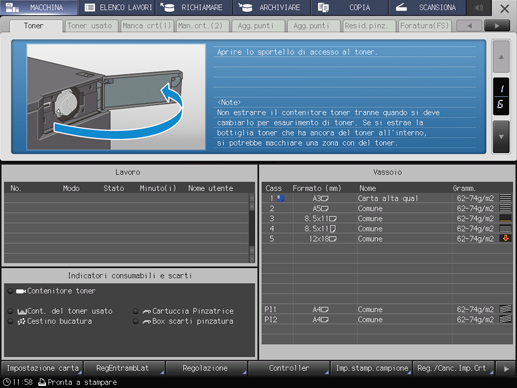Viewport: 517px width, 388px height.
Task: Show more help tabs with right arrow
Action: click(497, 26)
